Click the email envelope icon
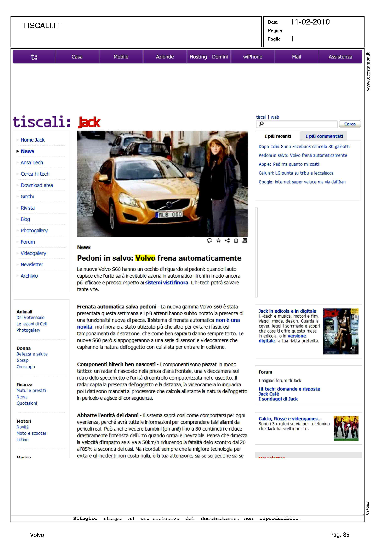The width and height of the screenshot is (392, 550). tap(236, 240)
